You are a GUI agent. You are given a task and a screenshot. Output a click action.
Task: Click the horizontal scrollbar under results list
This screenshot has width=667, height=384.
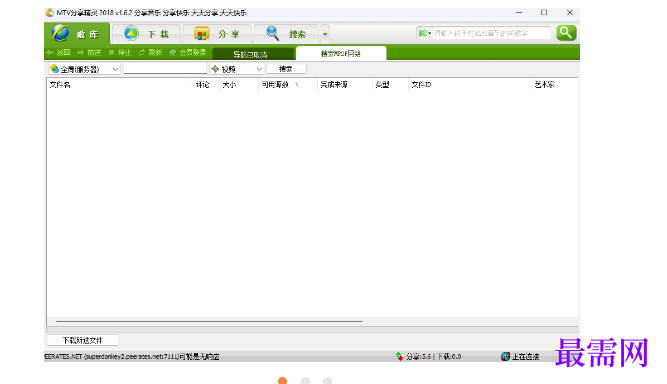[209, 321]
